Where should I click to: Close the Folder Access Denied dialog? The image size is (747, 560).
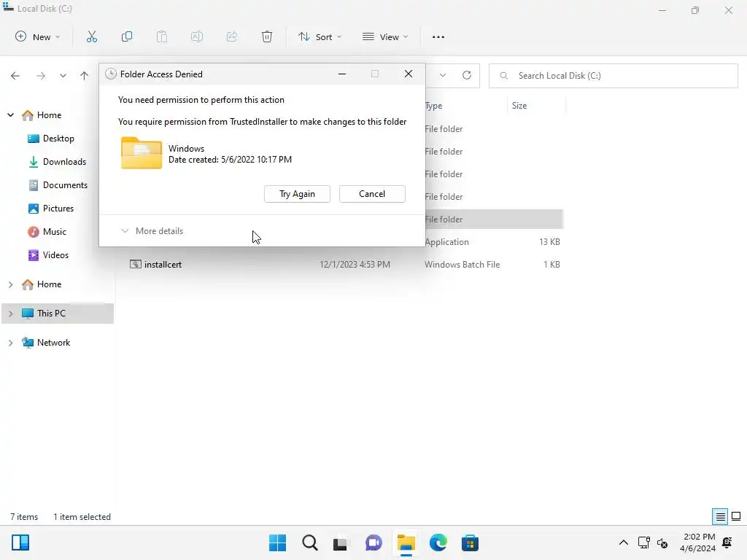(x=409, y=74)
